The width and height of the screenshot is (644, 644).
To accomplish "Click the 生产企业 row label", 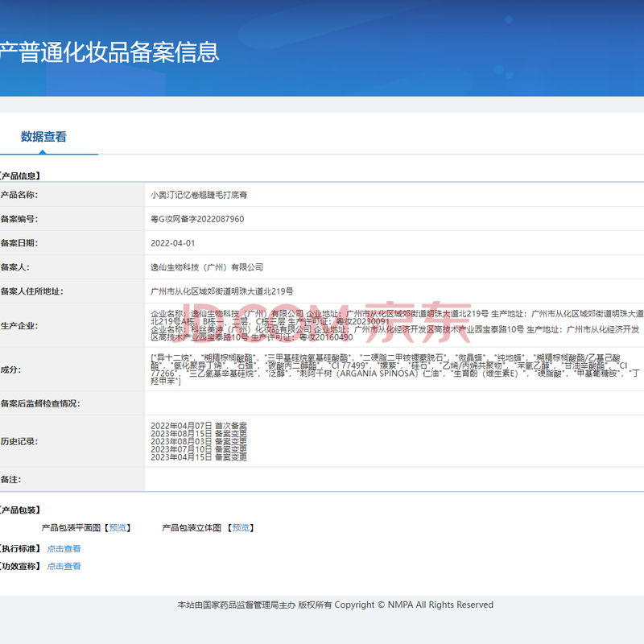I will point(19,326).
